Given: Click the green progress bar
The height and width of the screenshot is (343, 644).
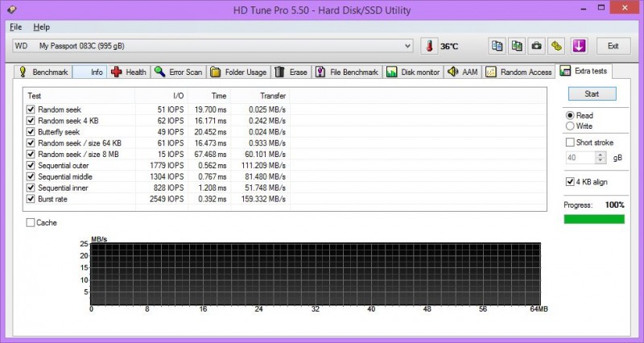Looking at the screenshot, I should point(594,219).
